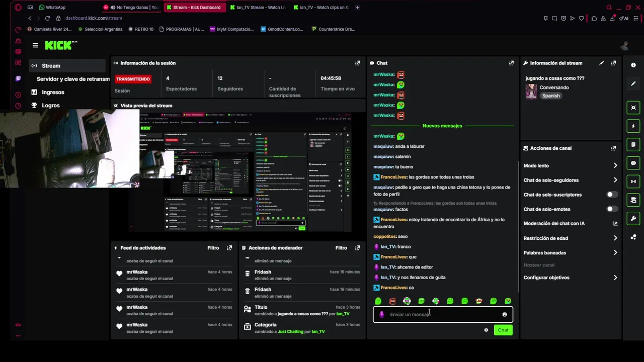The width and height of the screenshot is (644, 362).
Task: Open new browser tab with plus button
Action: pos(357,8)
